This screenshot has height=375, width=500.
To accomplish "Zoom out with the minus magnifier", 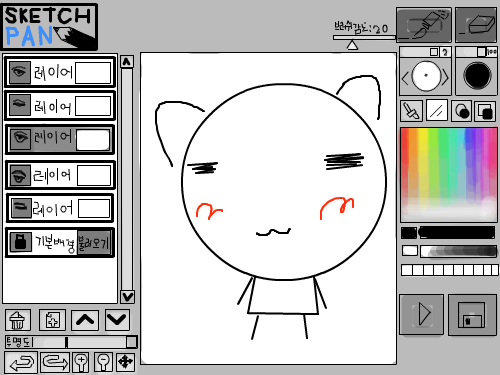I will click(103, 362).
